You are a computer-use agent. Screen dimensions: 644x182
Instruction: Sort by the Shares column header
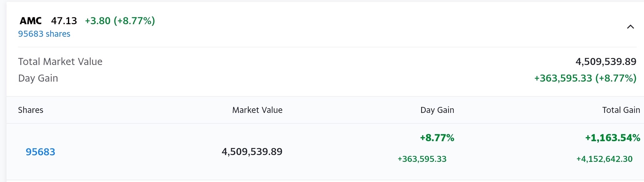pyautogui.click(x=31, y=110)
